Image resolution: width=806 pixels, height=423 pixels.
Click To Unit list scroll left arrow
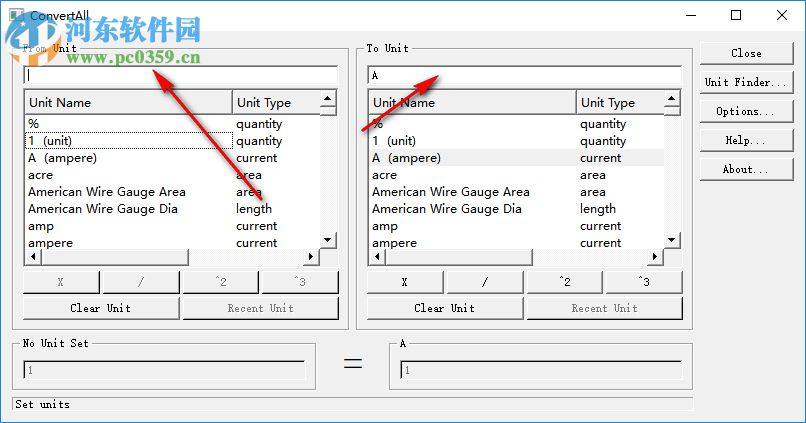coord(377,256)
